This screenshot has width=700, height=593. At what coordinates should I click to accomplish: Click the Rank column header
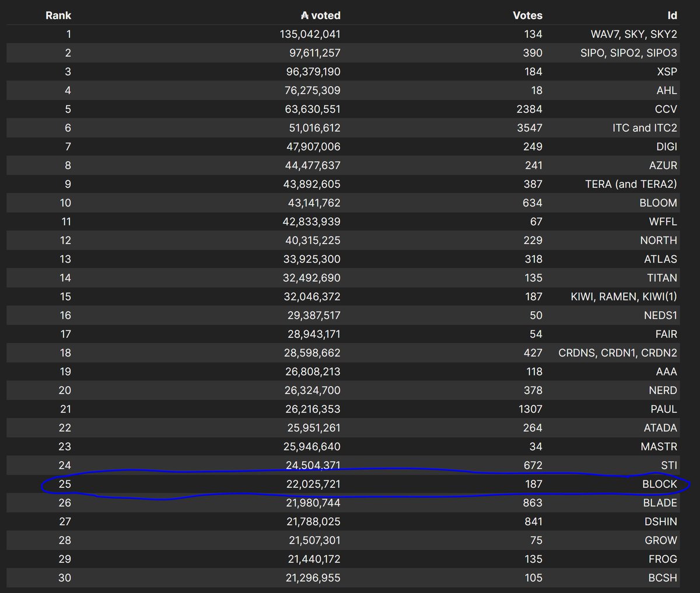(x=58, y=16)
